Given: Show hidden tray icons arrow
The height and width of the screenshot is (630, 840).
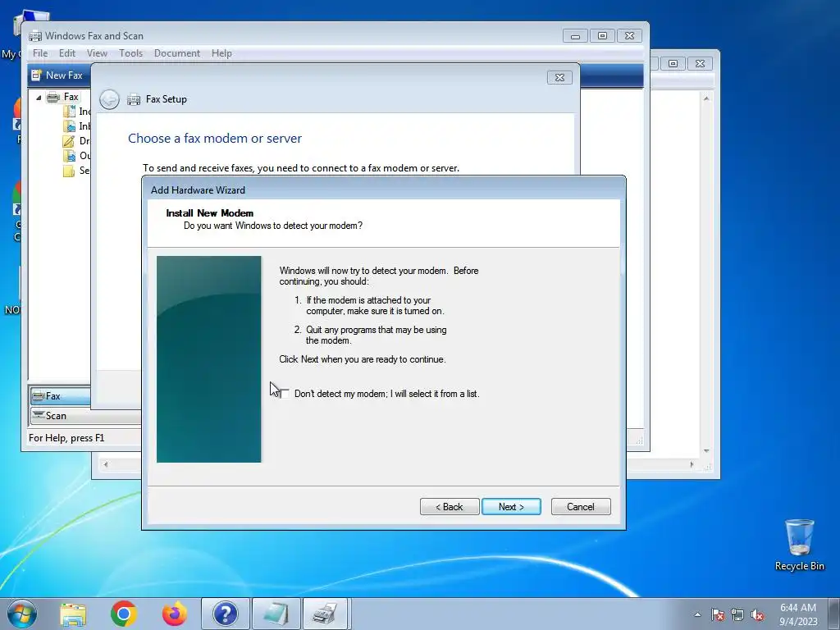Looking at the screenshot, I should click(697, 614).
